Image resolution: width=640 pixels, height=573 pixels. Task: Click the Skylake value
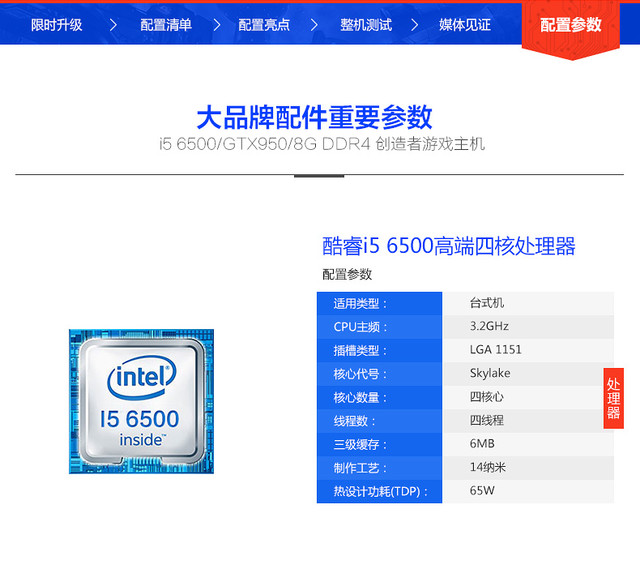[490, 373]
